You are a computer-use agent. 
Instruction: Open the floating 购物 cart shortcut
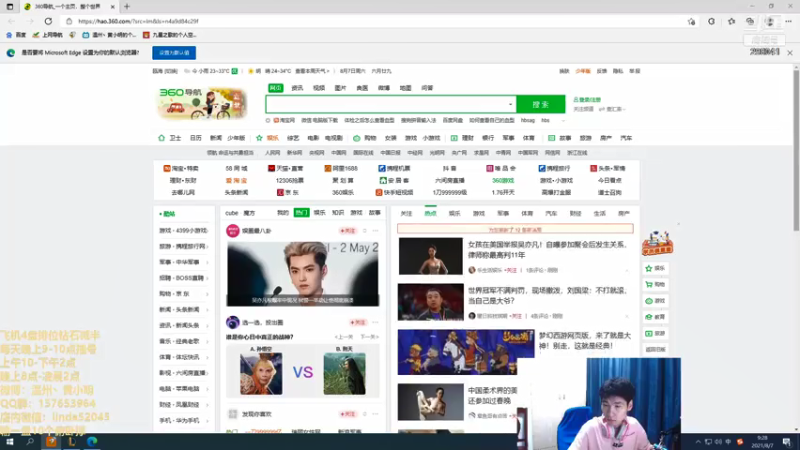[656, 284]
